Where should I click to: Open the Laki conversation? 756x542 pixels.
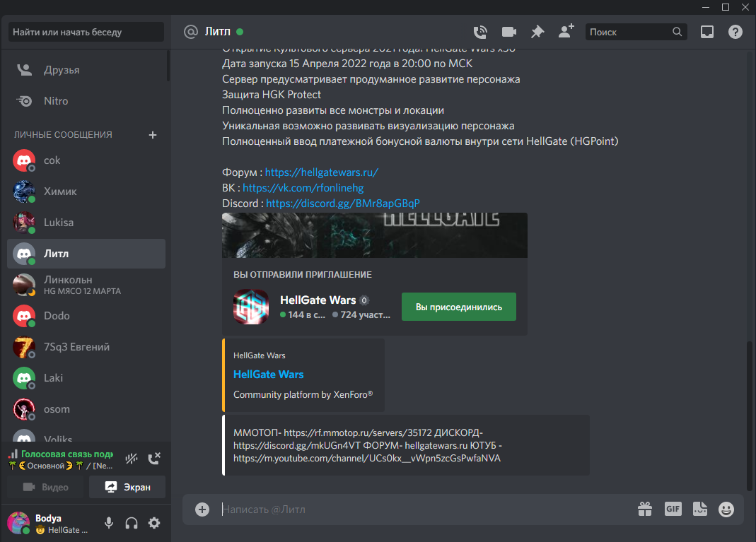pyautogui.click(x=86, y=378)
